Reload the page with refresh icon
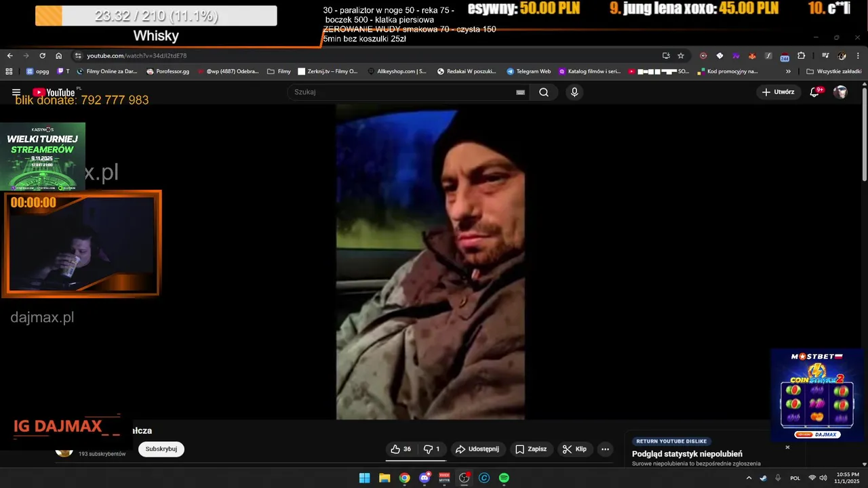Screen dimensions: 868x488 coord(42,56)
